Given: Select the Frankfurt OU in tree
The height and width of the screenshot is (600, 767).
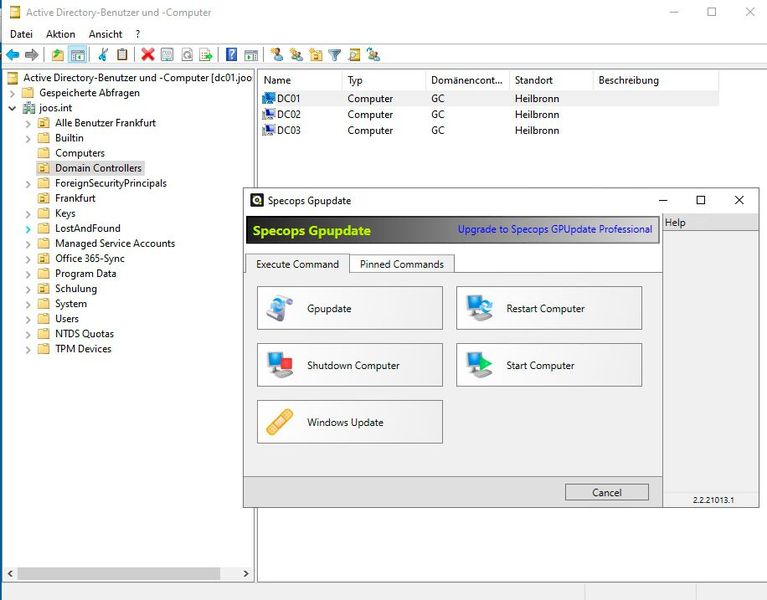Looking at the screenshot, I should [75, 199].
